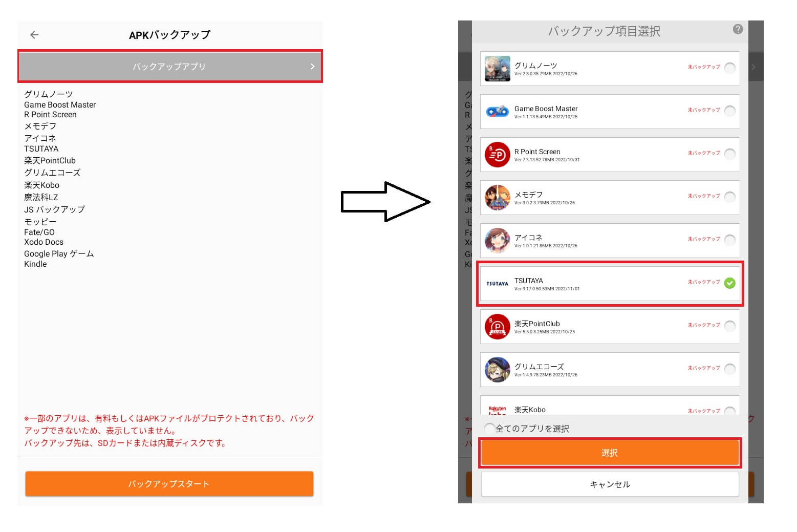Image resolution: width=797 pixels, height=532 pixels.
Task: Click Game Boost Master in left list
Action: point(60,104)
